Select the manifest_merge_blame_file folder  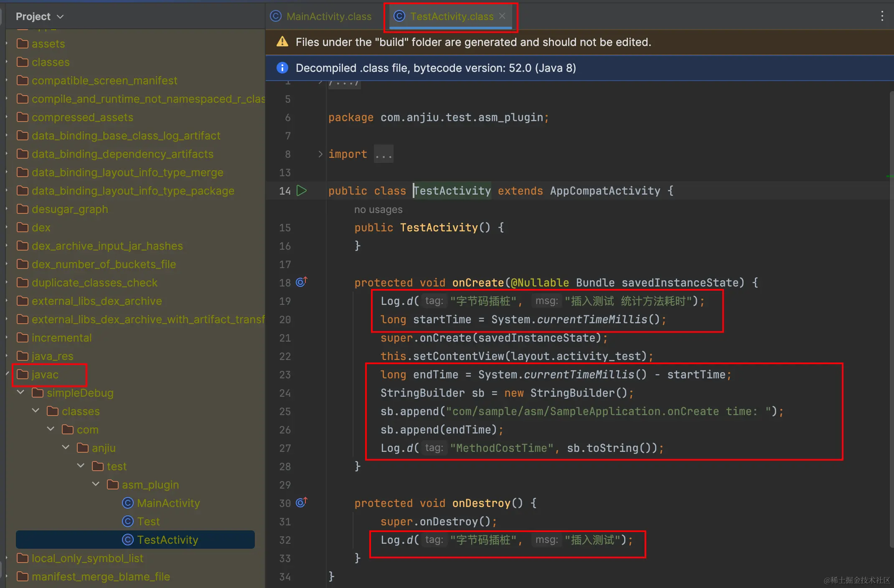pos(101,577)
